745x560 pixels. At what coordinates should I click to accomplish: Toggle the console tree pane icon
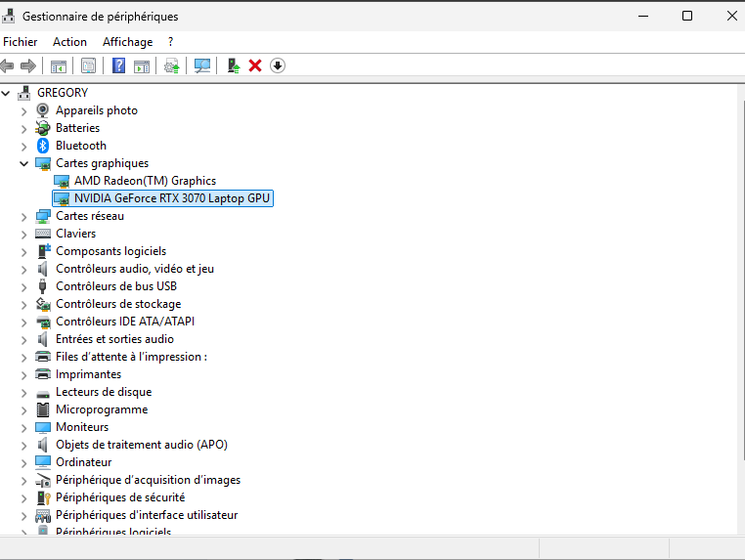coord(59,65)
